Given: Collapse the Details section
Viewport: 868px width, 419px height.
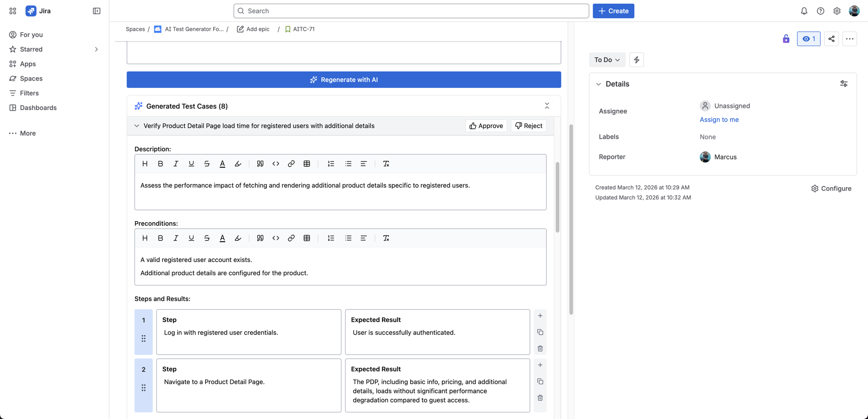Looking at the screenshot, I should [x=599, y=84].
